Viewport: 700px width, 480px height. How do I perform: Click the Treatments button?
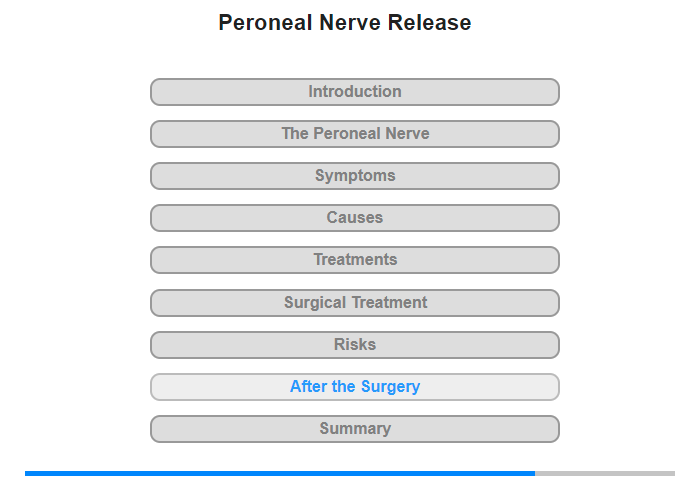pyautogui.click(x=354, y=260)
